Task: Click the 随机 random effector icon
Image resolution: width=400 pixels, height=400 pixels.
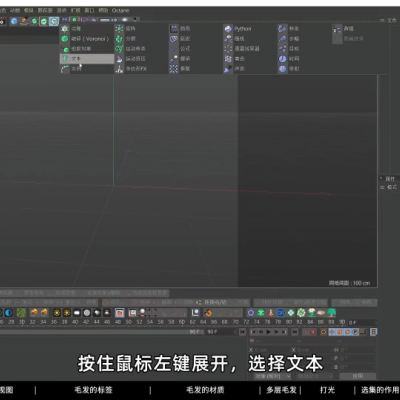Action: coord(228,39)
